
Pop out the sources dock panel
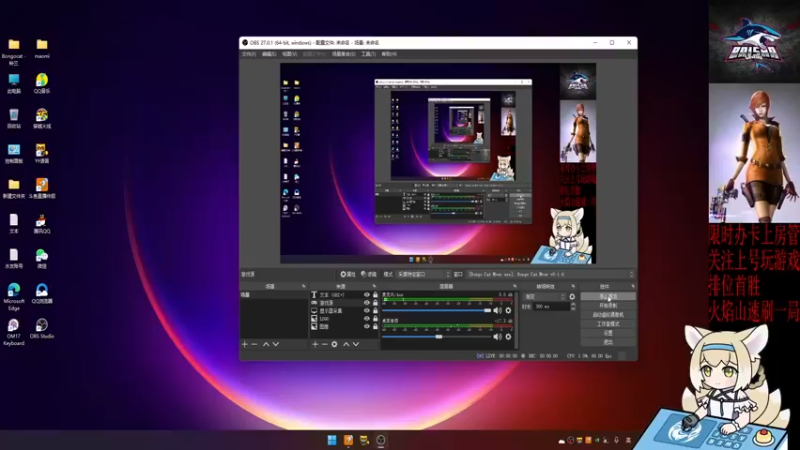[x=374, y=286]
